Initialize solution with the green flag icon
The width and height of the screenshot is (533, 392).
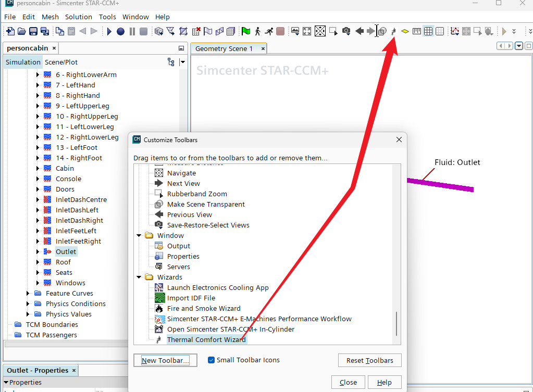246,31
